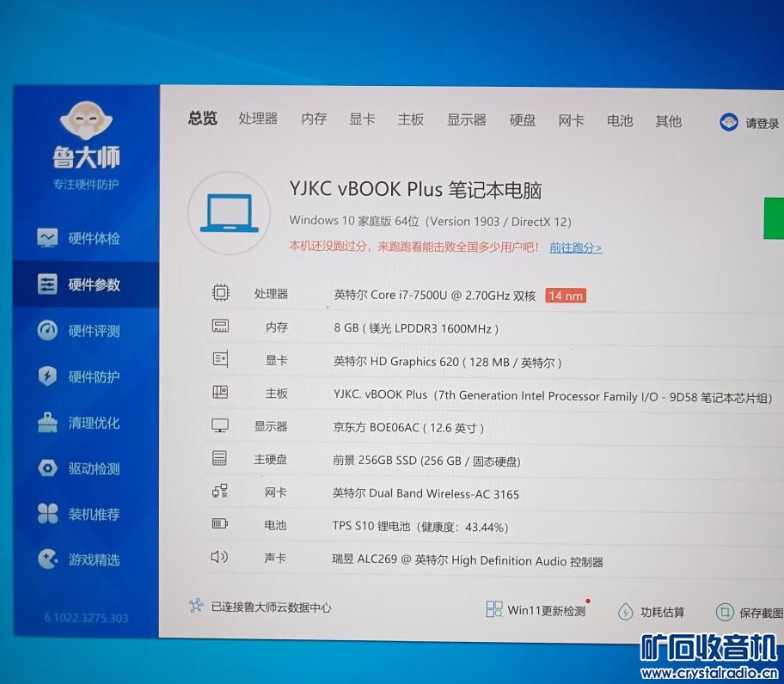Click the cloud data center connection icon

coord(196,606)
